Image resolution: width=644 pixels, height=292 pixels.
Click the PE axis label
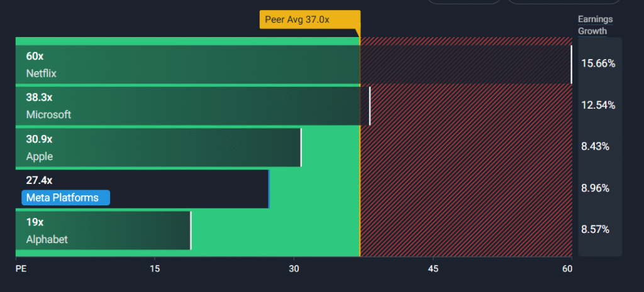(21, 269)
